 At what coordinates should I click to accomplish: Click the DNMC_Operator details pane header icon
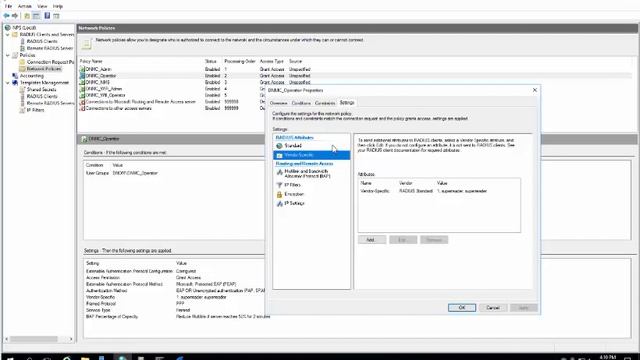tap(84, 139)
